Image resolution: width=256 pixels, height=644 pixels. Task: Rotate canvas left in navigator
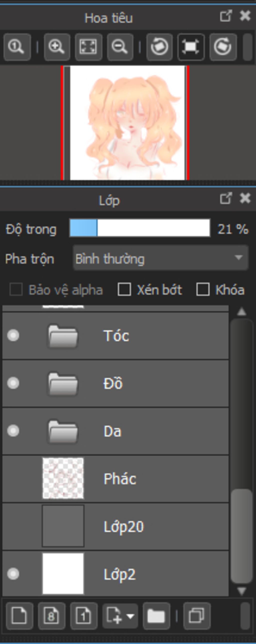coord(159,47)
